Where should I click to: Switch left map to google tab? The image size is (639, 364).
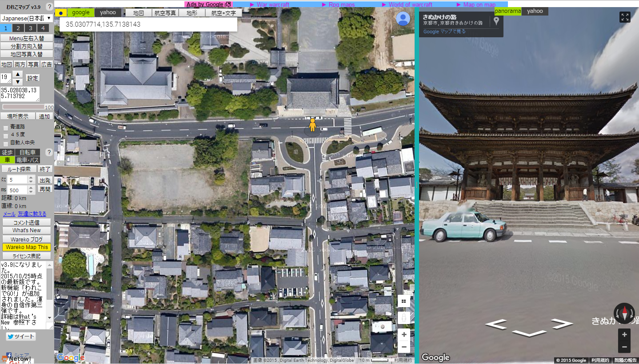tap(81, 12)
